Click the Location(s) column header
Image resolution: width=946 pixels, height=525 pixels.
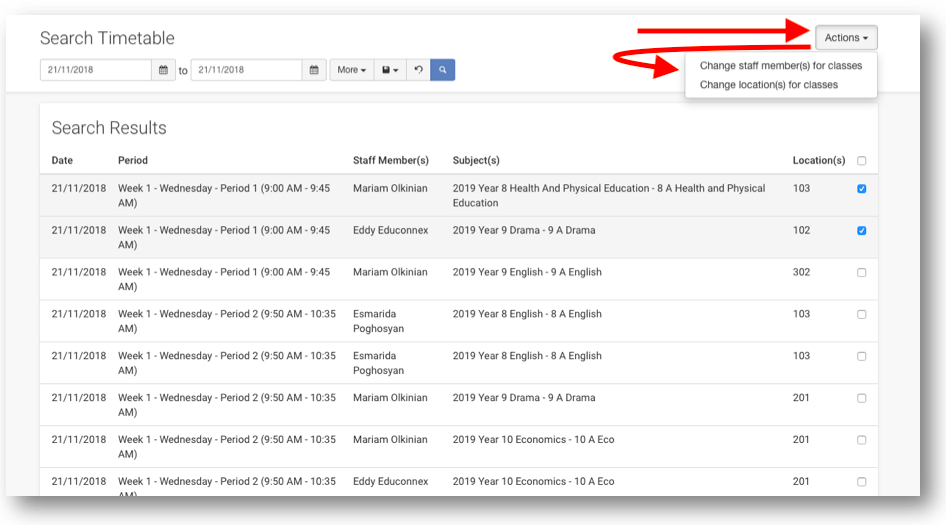pos(818,160)
